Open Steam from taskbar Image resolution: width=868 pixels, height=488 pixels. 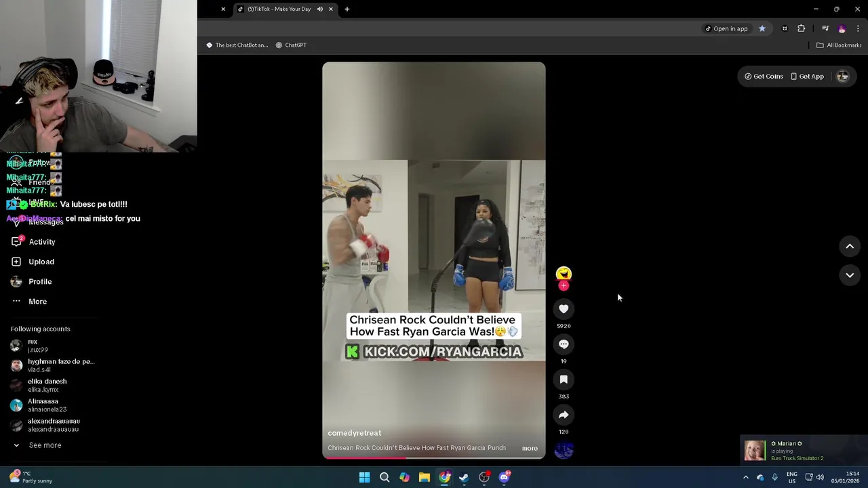464,477
